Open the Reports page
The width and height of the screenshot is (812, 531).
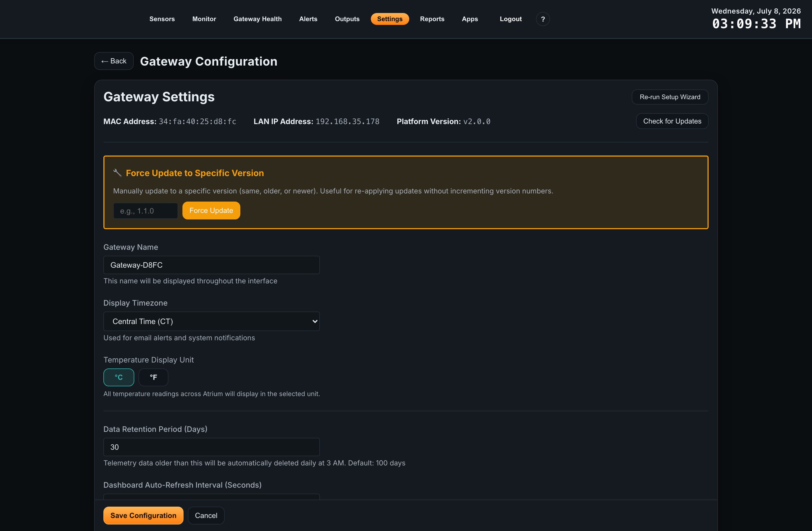[432, 19]
